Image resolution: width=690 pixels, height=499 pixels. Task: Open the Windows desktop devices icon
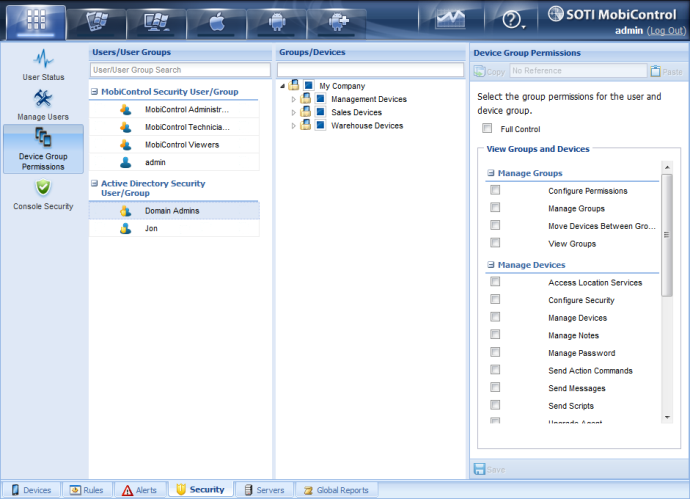point(156,23)
